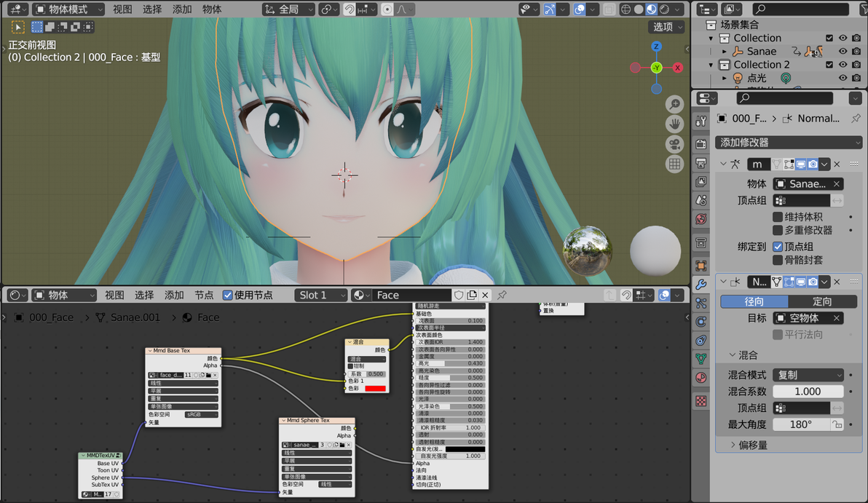Viewport: 868px width, 503px height.
Task: Collapse the 混合 subpanel
Action: coord(733,355)
